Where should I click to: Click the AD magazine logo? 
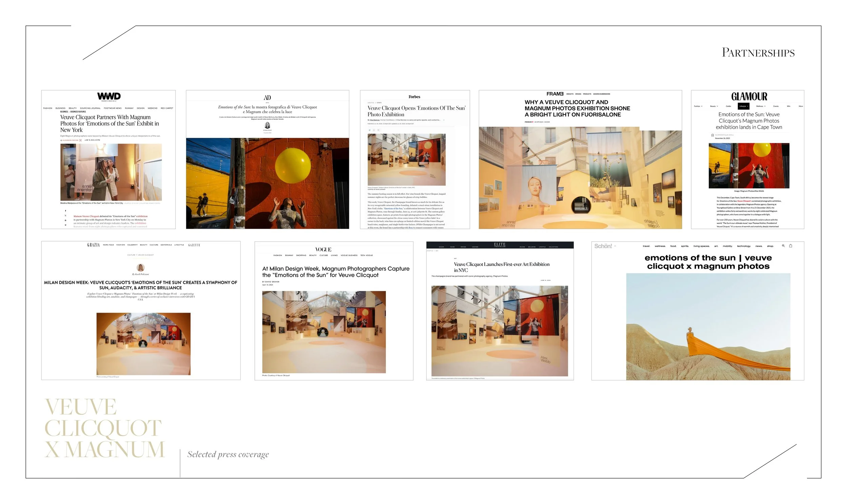[267, 98]
